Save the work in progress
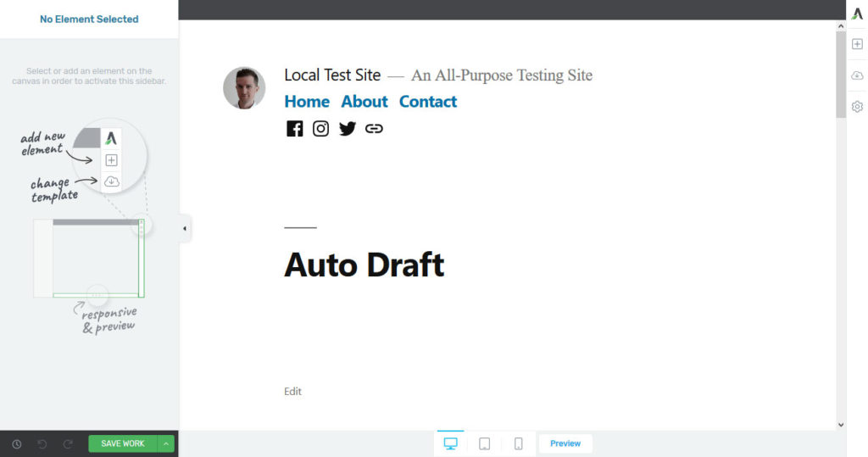 tap(123, 443)
